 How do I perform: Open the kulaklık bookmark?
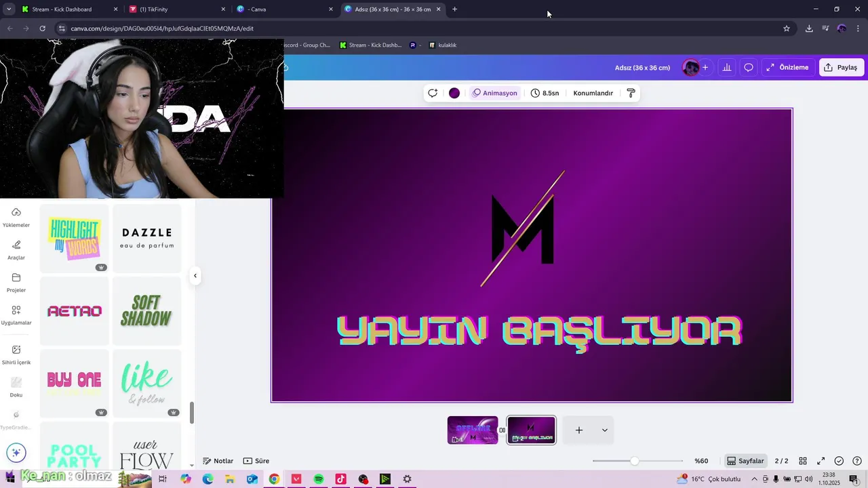pyautogui.click(x=443, y=45)
